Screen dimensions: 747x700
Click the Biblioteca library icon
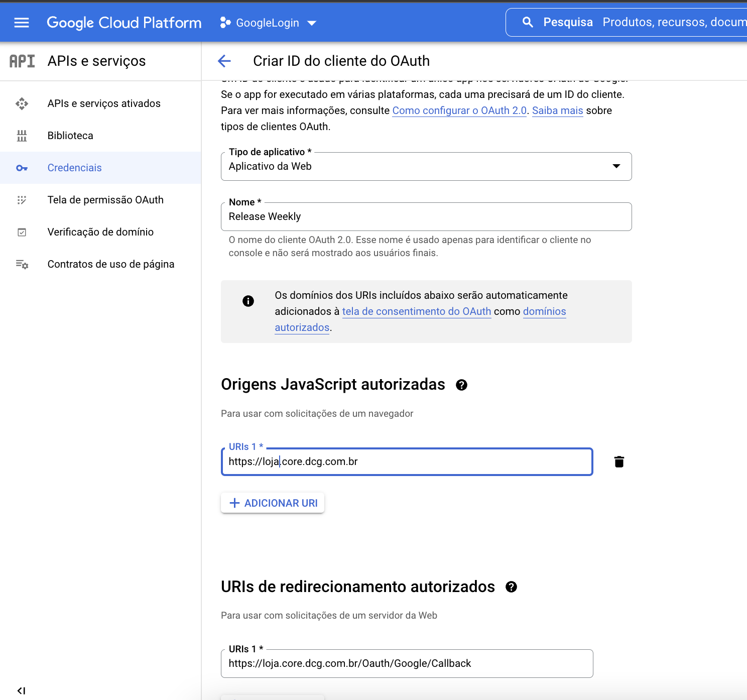(x=22, y=136)
